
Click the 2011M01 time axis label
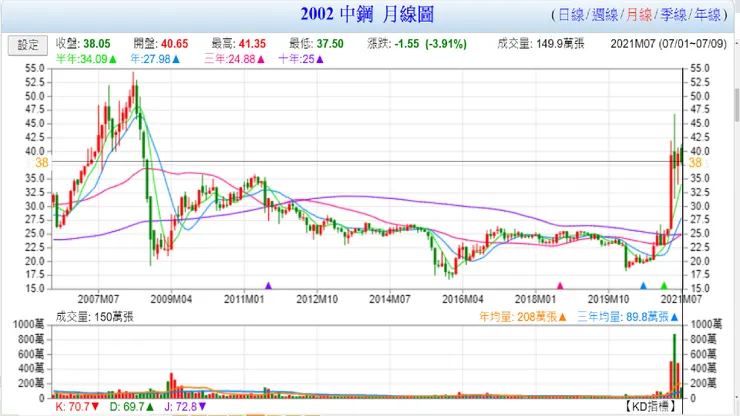(244, 299)
